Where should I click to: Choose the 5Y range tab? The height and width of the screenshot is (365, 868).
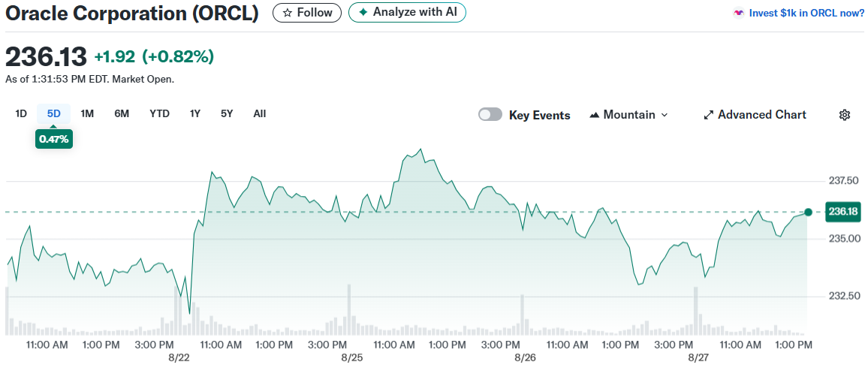coord(227,114)
